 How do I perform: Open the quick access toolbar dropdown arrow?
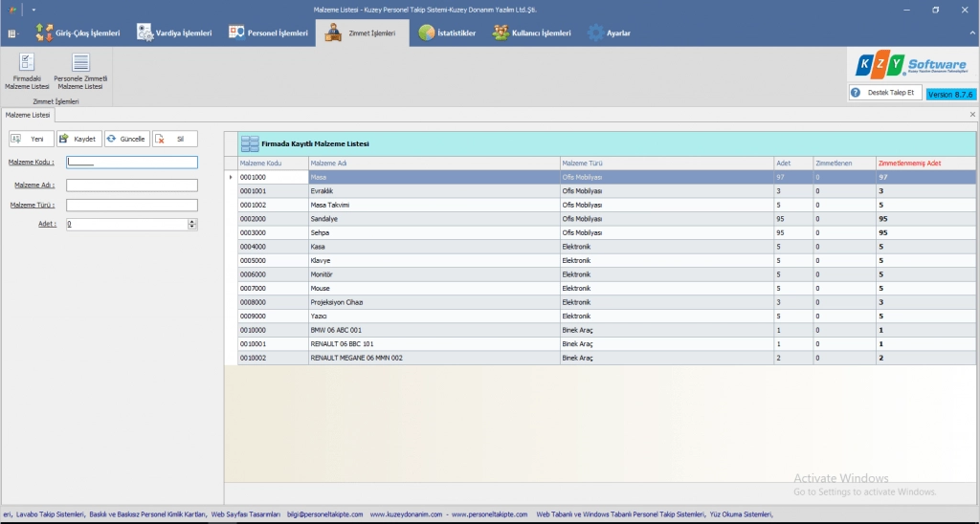pyautogui.click(x=33, y=10)
